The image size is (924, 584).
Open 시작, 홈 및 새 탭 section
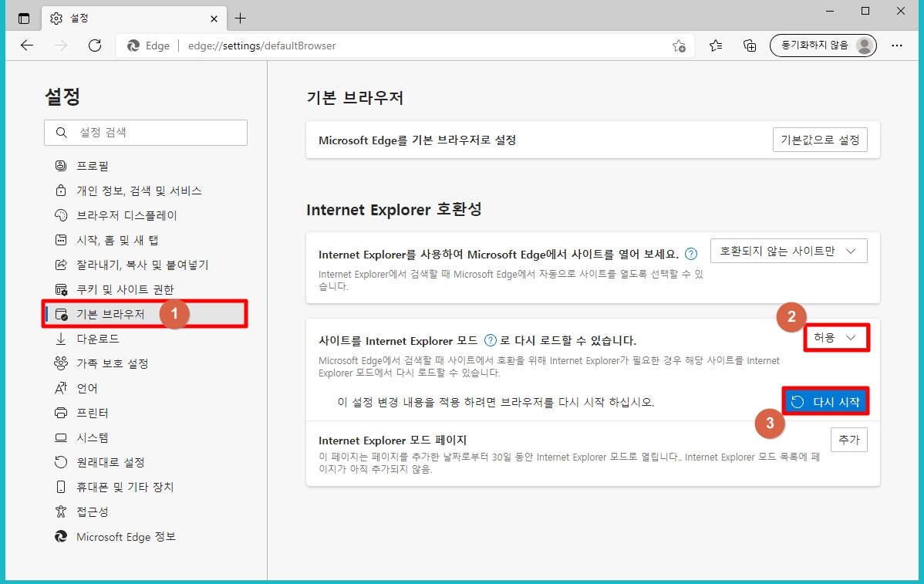tap(146, 240)
